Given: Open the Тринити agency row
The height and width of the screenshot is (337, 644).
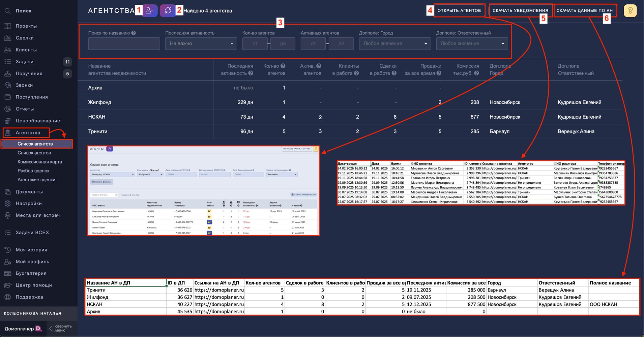Looking at the screenshot, I should coord(98,131).
